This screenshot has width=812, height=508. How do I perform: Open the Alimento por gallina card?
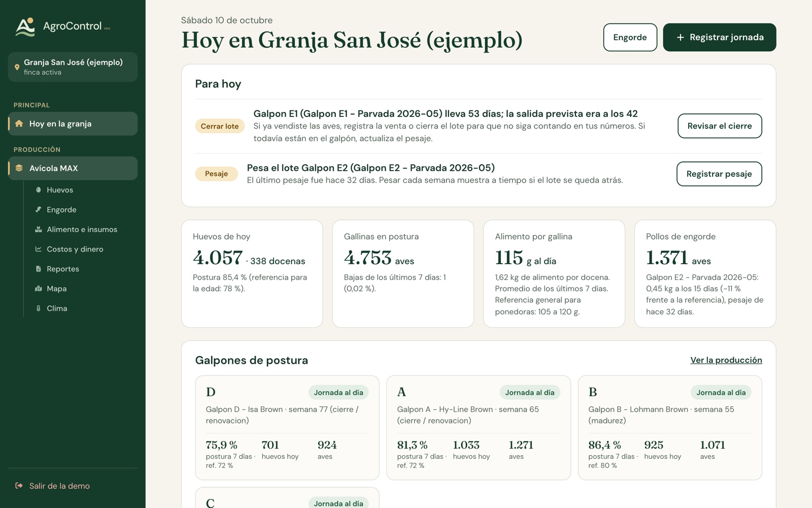coord(554,274)
